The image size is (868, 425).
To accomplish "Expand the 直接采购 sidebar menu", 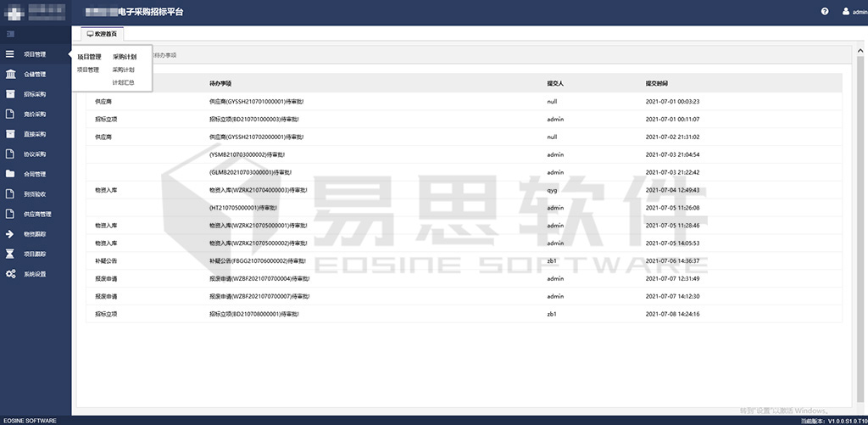I will pos(35,134).
